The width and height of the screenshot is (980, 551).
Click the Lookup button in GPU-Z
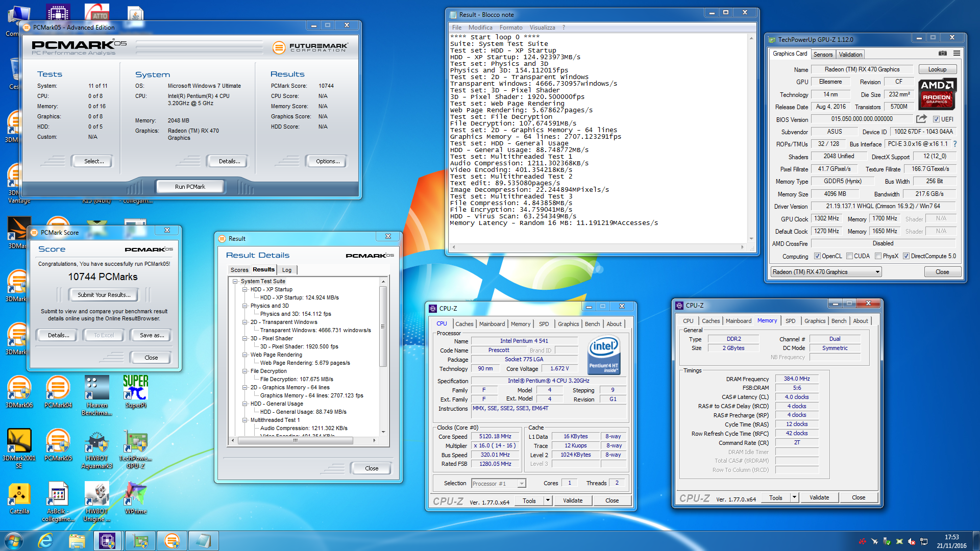(937, 69)
